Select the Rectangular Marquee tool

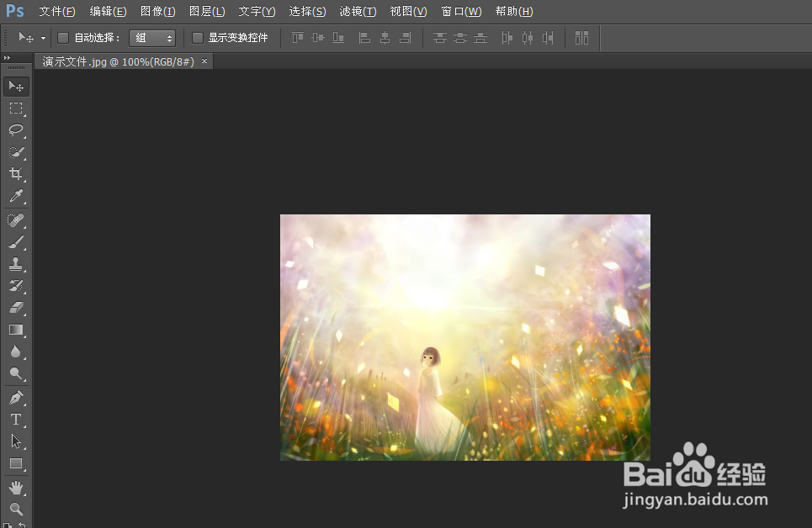16,108
